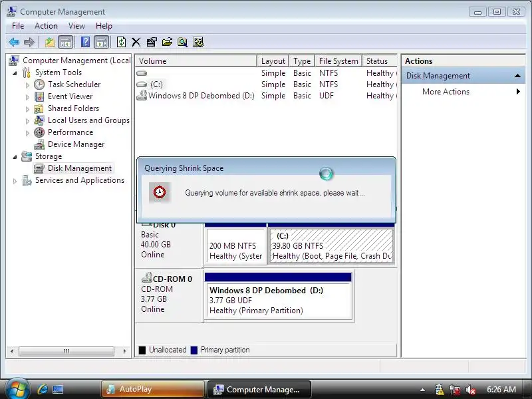
Task: Select the Shared Folders icon
Action: [x=39, y=108]
